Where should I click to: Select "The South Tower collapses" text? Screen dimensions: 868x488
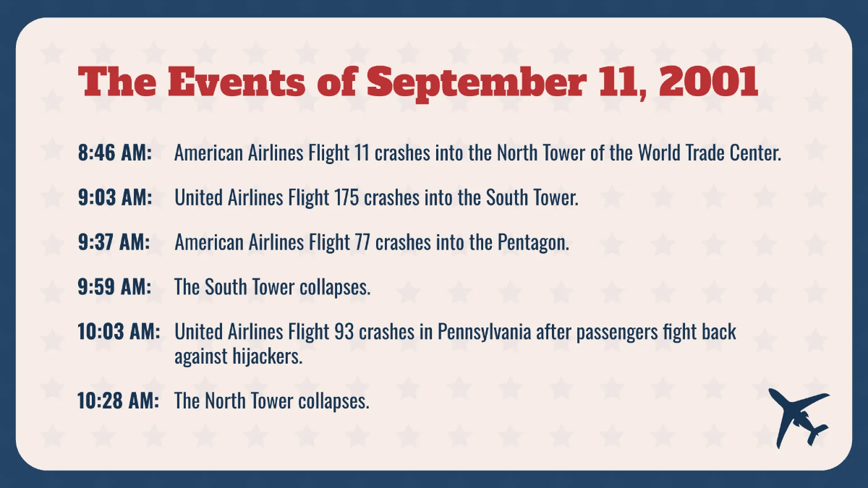coord(272,287)
